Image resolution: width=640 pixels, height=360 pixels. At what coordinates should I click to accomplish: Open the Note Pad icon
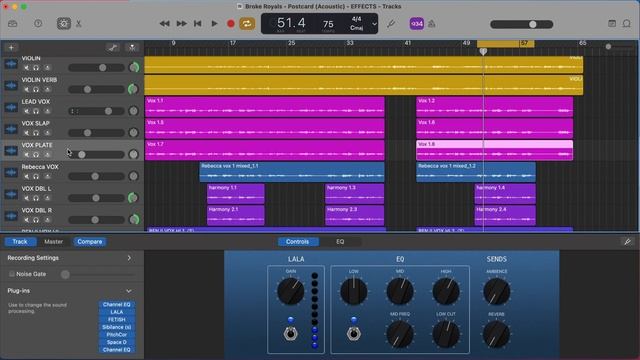coord(612,24)
